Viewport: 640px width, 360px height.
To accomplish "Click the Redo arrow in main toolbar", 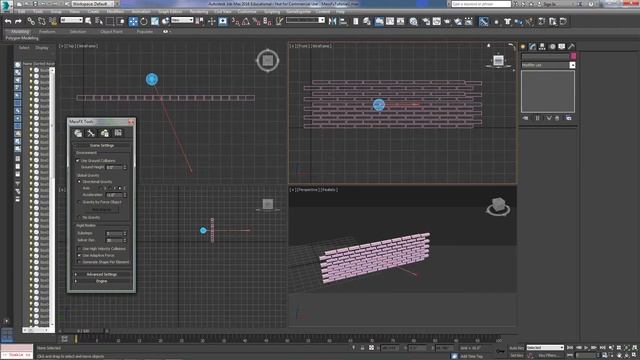I will point(18,21).
